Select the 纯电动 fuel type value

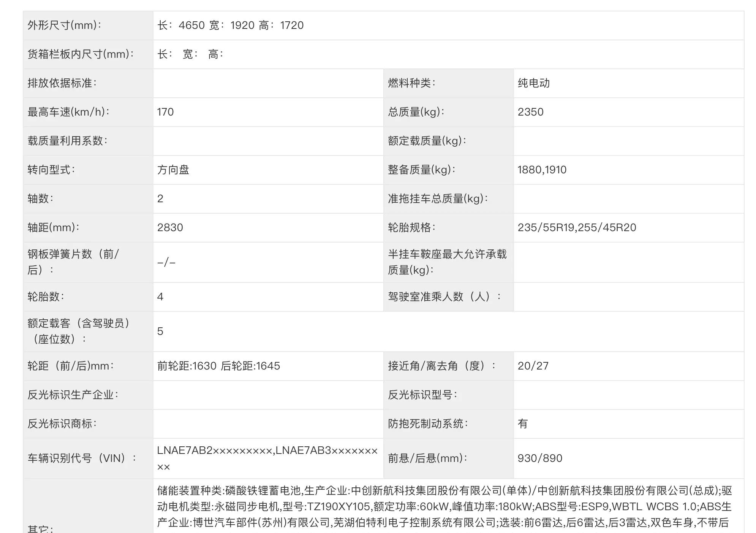[x=533, y=83]
